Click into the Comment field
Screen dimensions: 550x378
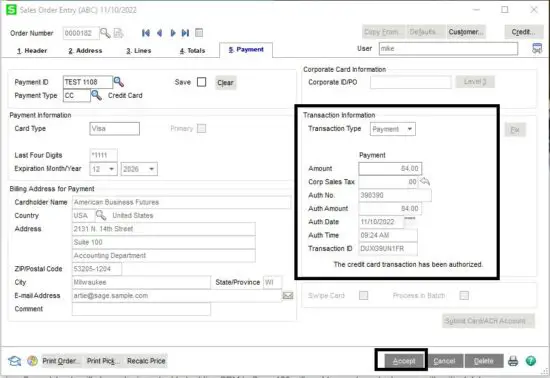coord(141,309)
